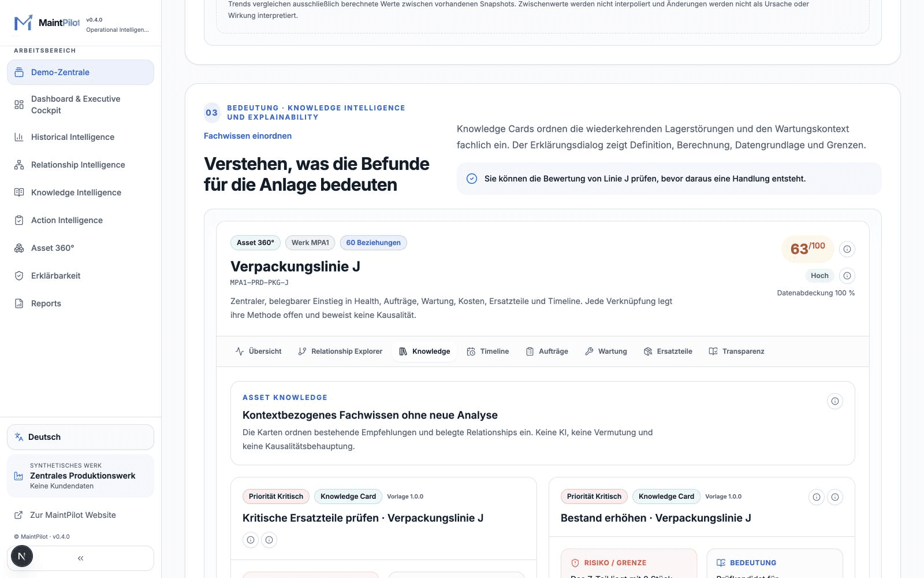Click second info icon under Kritische Ersatzteile prüfen
Viewport: 924px width, 578px height.
point(269,540)
